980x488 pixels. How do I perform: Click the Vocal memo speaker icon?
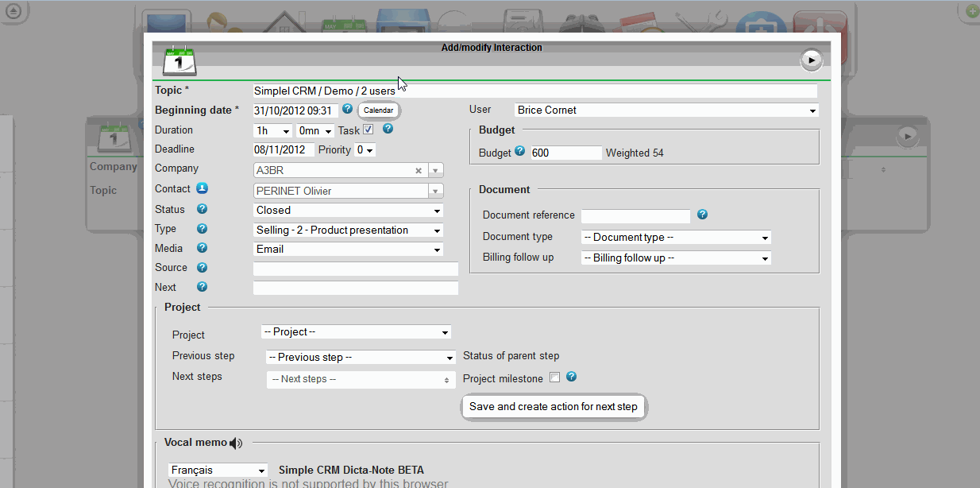tap(237, 443)
